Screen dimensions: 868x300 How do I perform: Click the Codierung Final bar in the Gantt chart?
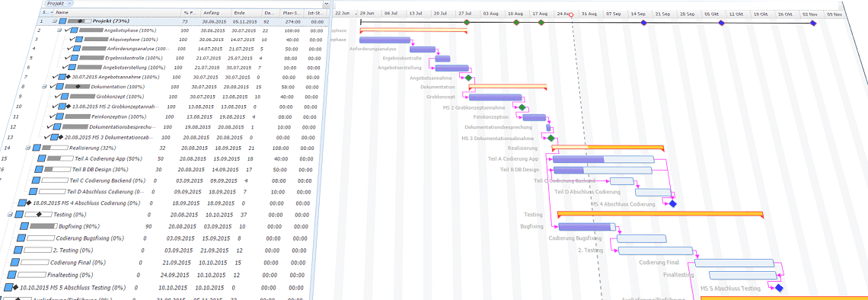(x=735, y=263)
